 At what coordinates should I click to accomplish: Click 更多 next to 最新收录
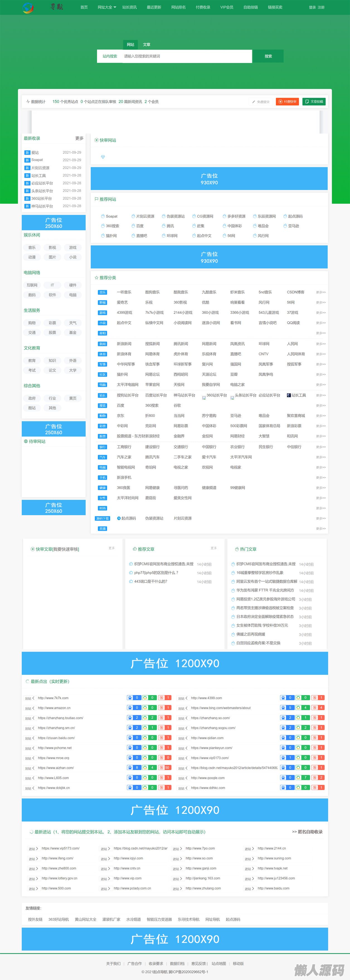[x=79, y=138]
